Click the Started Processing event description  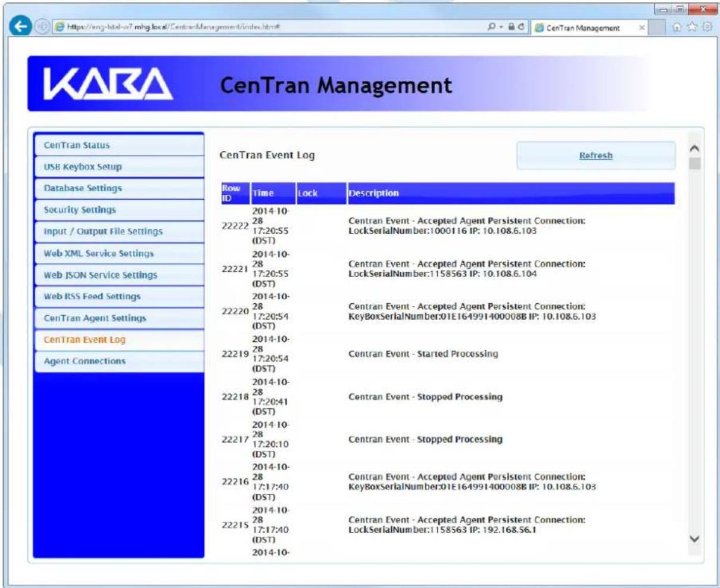point(423,354)
